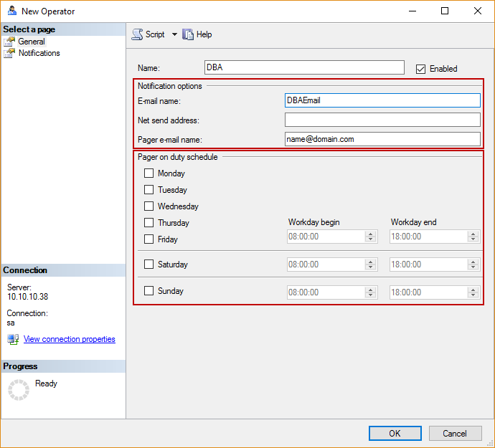Image resolution: width=495 pixels, height=448 pixels.
Task: Click the Help book icon
Action: (x=188, y=34)
